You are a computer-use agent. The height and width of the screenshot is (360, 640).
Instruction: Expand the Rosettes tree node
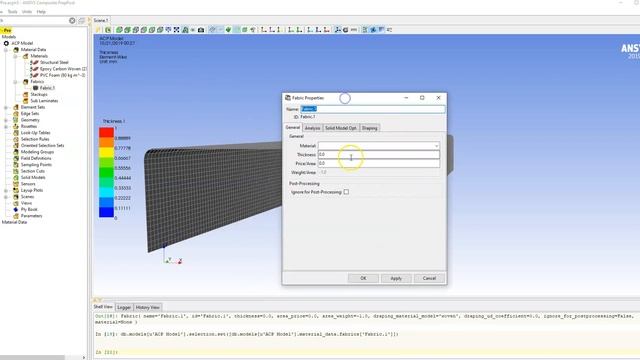(x=6, y=127)
